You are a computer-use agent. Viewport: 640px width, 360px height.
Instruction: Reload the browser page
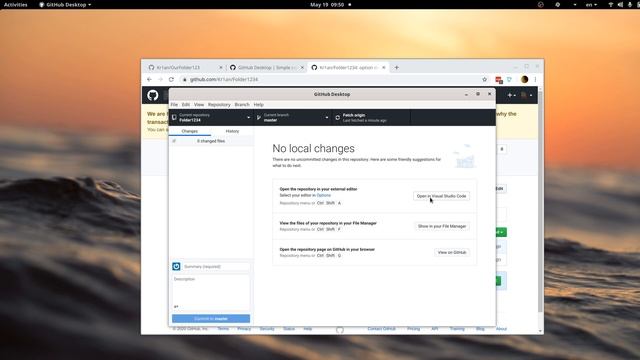(x=171, y=80)
